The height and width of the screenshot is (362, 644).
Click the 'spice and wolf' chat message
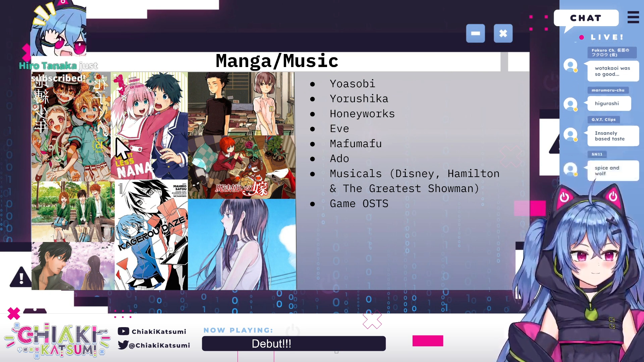(x=613, y=171)
